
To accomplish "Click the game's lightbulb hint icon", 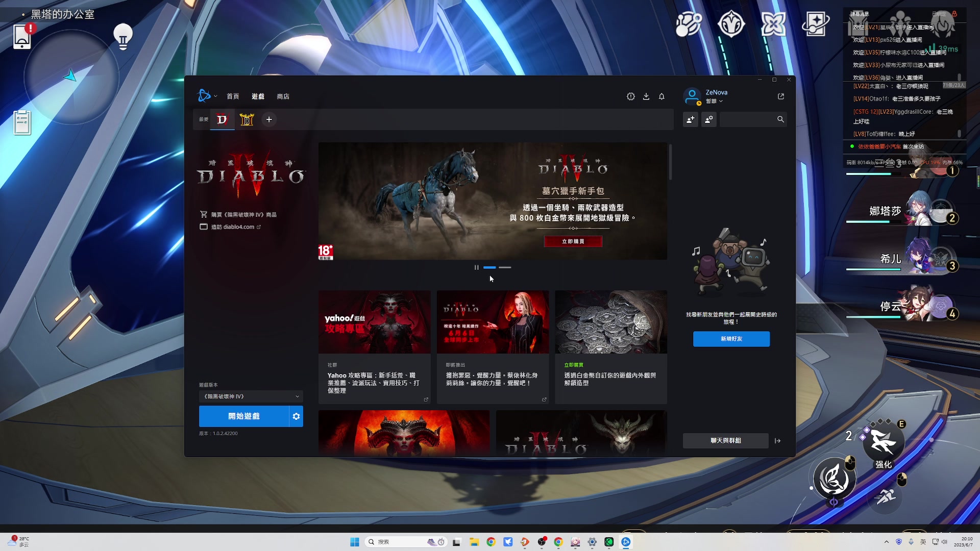I will click(x=123, y=37).
